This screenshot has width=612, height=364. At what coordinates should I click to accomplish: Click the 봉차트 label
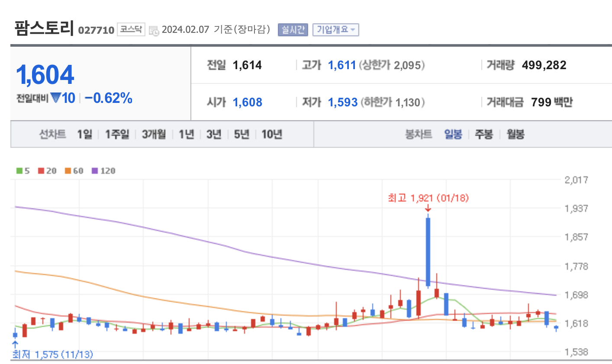coord(418,134)
